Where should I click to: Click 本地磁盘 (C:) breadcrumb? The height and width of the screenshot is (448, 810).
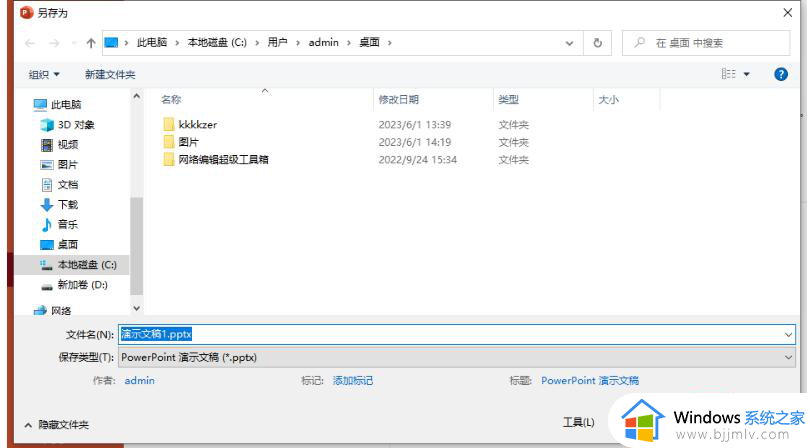(217, 43)
